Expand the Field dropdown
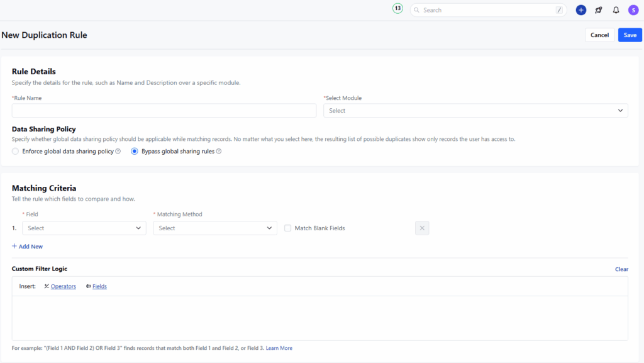The height and width of the screenshot is (363, 644). coord(84,228)
